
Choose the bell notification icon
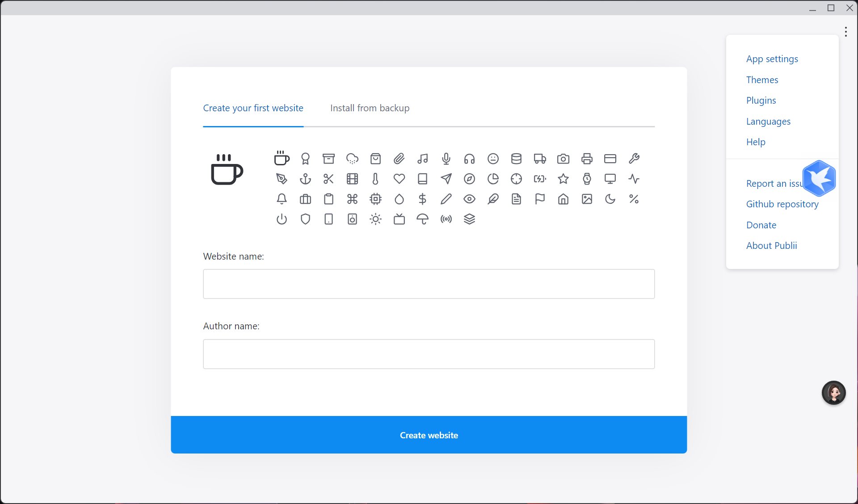[282, 199]
